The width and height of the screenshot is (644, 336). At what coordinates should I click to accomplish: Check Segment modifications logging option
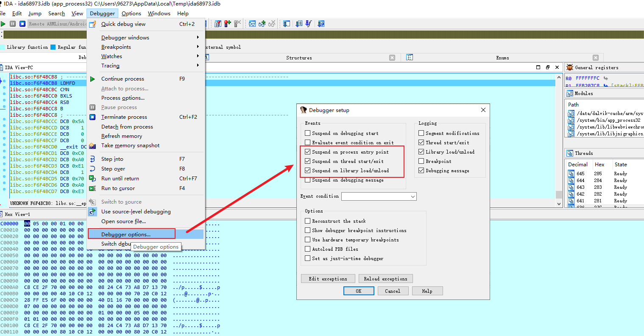coord(421,133)
